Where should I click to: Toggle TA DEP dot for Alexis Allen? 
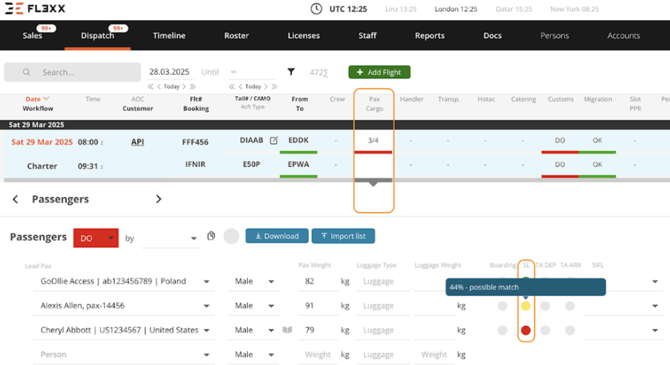click(545, 306)
